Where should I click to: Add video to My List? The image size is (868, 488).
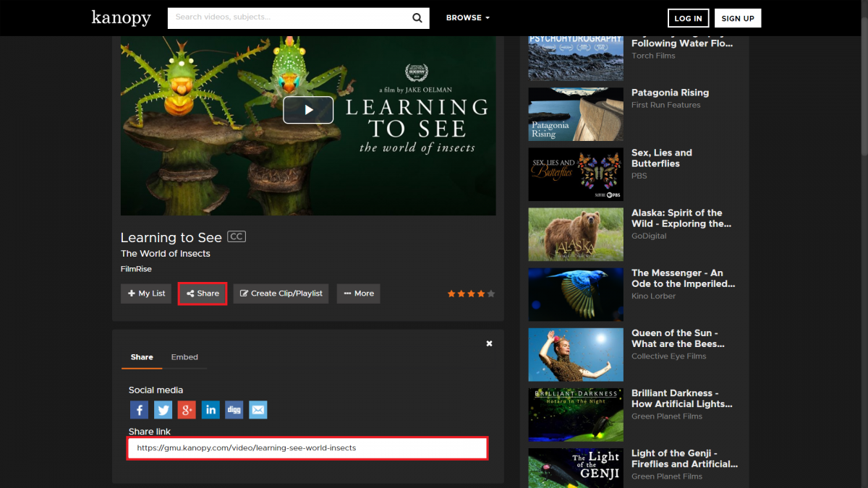146,294
